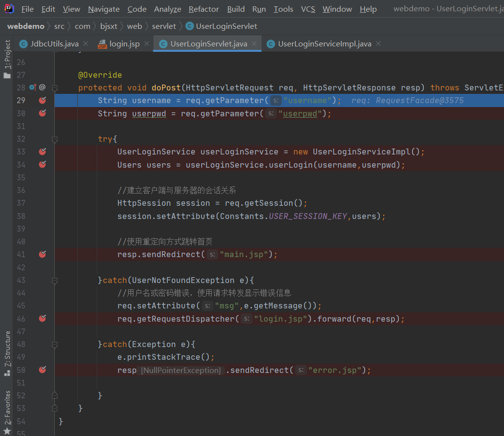
Task: Close the JdbcUtils.java tab
Action: (86, 44)
